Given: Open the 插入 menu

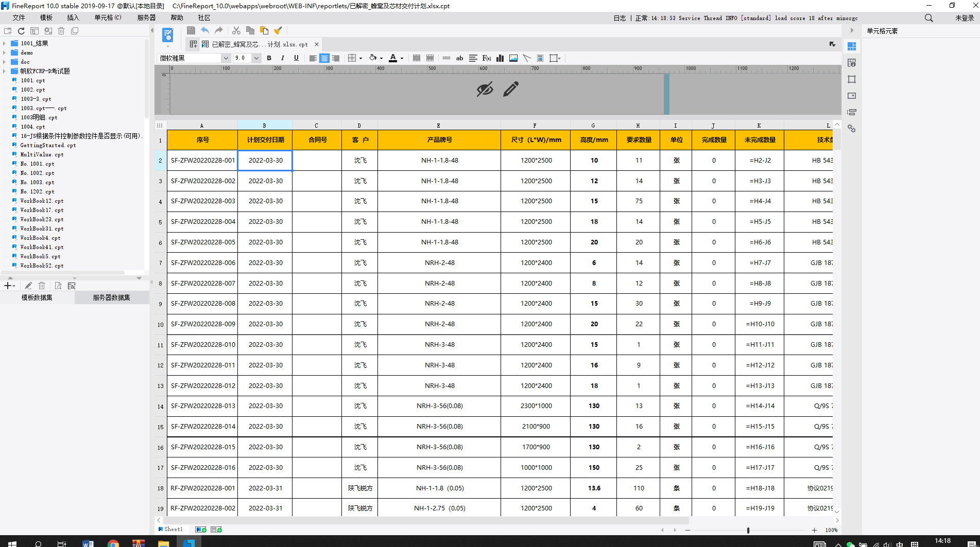Looking at the screenshot, I should pos(73,17).
